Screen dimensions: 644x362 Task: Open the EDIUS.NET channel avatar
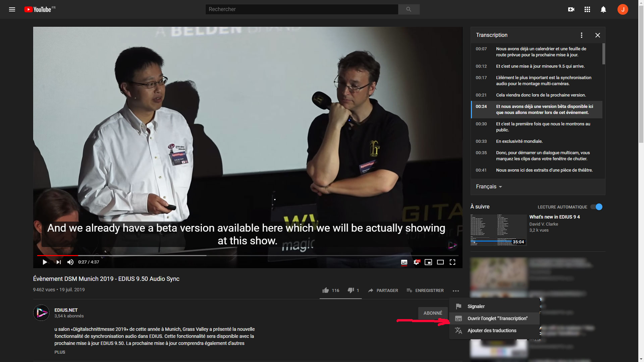[x=41, y=313]
